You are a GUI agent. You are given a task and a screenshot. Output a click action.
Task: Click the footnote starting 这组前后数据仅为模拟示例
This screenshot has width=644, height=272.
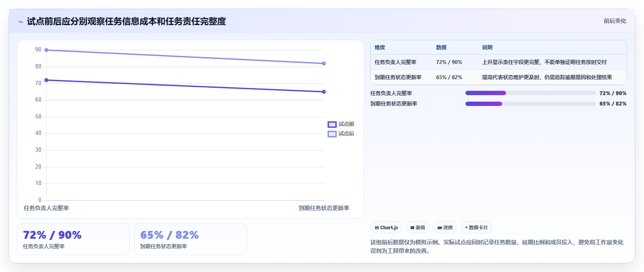coord(497,246)
